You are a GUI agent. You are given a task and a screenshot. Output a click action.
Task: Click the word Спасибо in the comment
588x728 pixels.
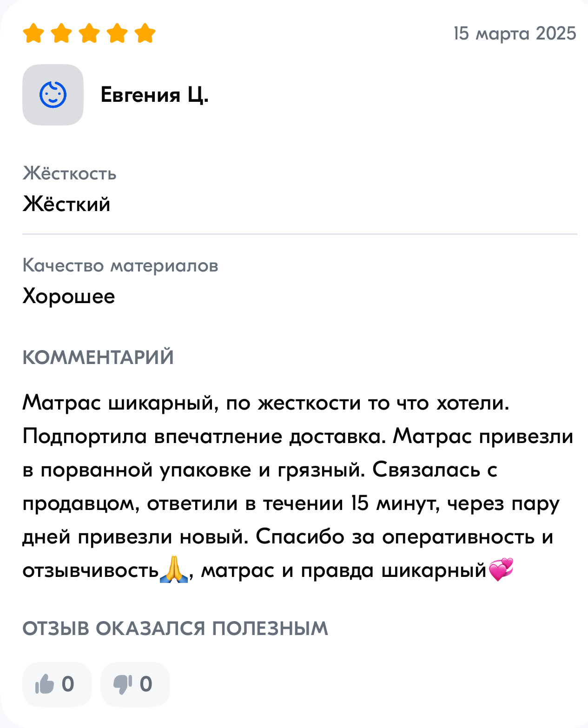click(300, 537)
